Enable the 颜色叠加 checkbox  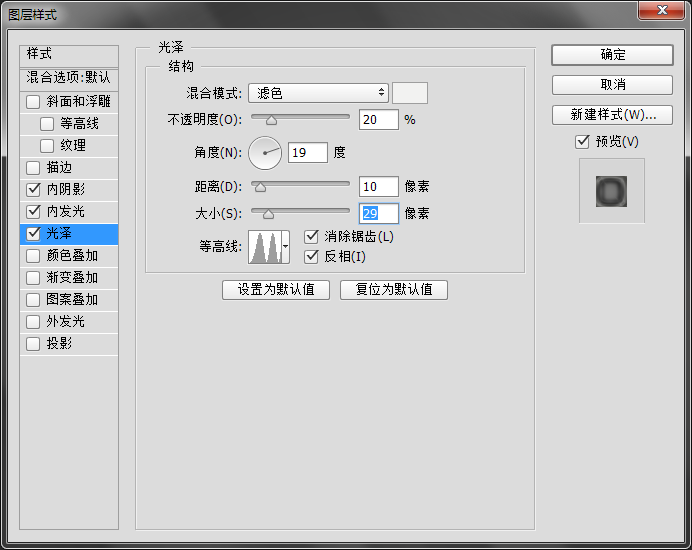tap(33, 256)
